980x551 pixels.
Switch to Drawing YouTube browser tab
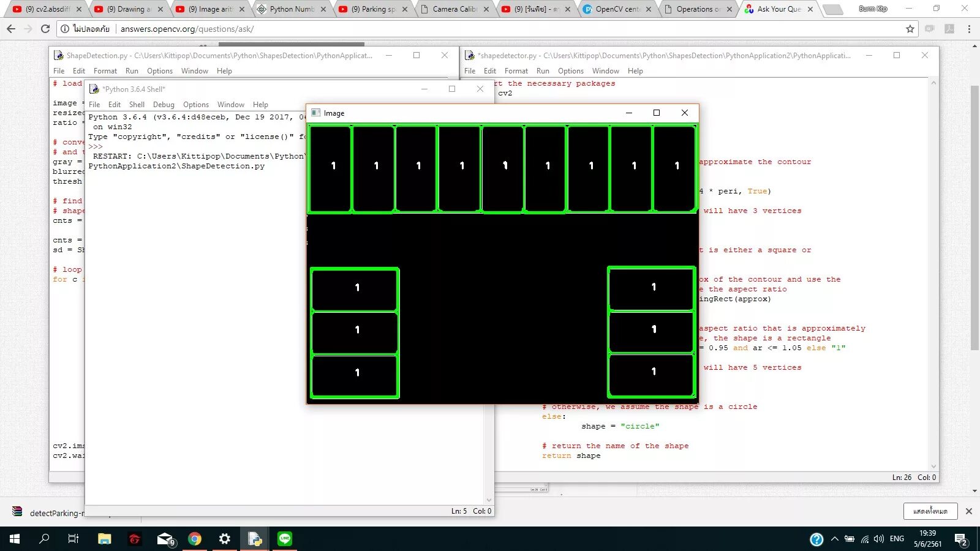pos(129,9)
